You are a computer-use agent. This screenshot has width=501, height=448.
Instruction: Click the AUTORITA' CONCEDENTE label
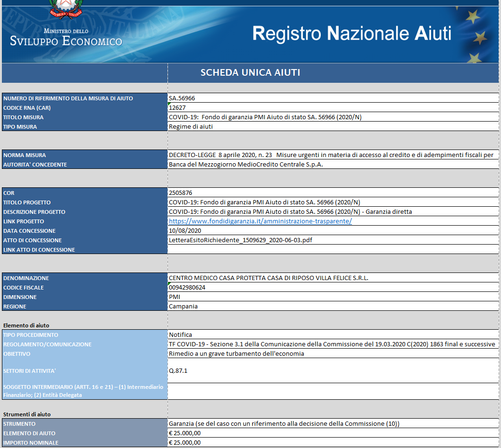coord(85,165)
